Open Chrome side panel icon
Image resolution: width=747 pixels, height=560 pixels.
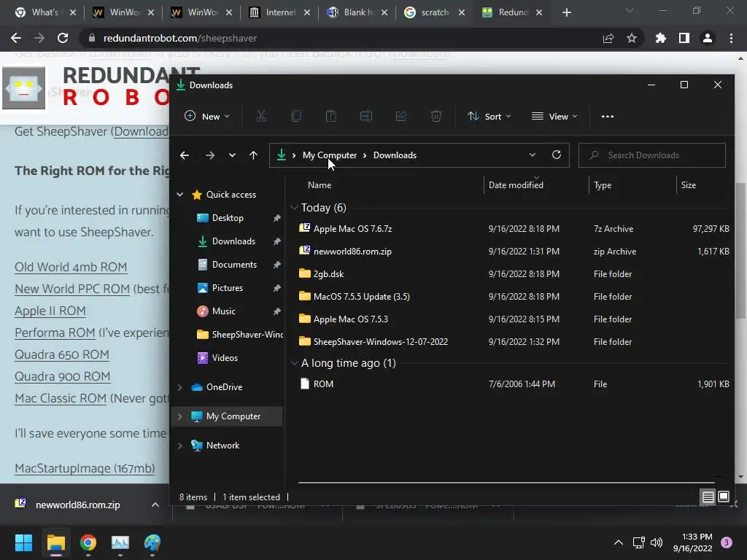(684, 38)
